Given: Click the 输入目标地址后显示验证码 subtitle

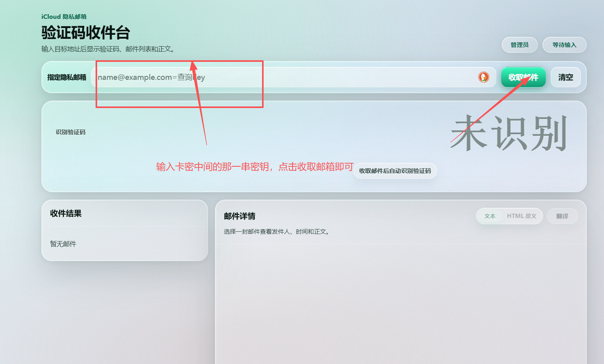Looking at the screenshot, I should [109, 49].
